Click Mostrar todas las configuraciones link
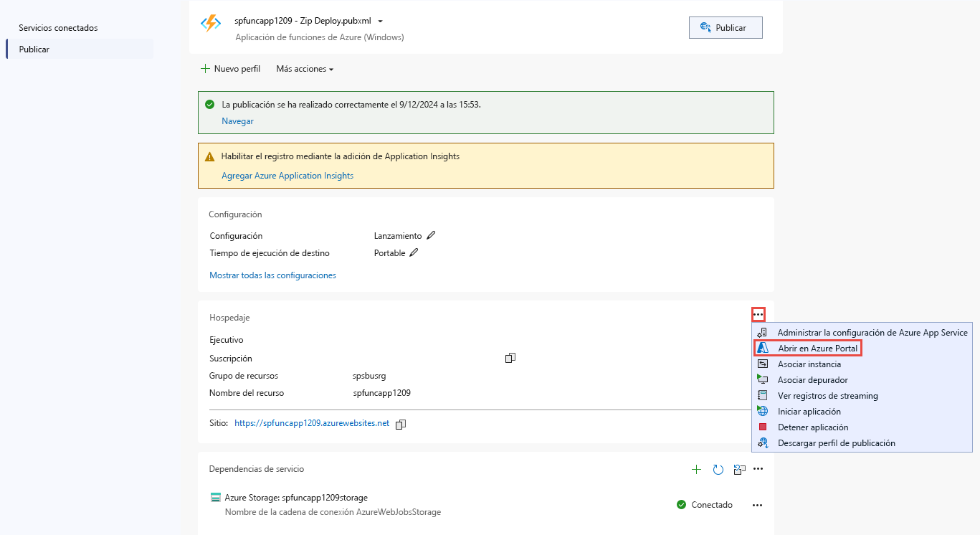This screenshot has width=980, height=535. tap(272, 275)
